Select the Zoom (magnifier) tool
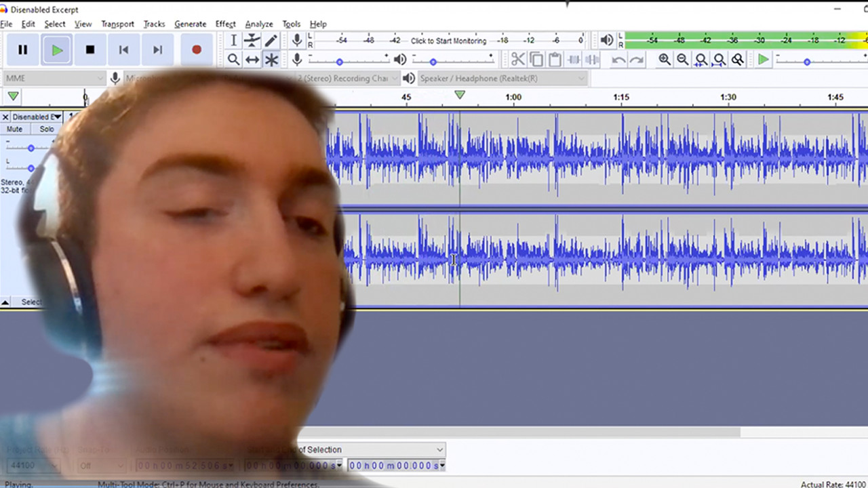 pos(233,60)
